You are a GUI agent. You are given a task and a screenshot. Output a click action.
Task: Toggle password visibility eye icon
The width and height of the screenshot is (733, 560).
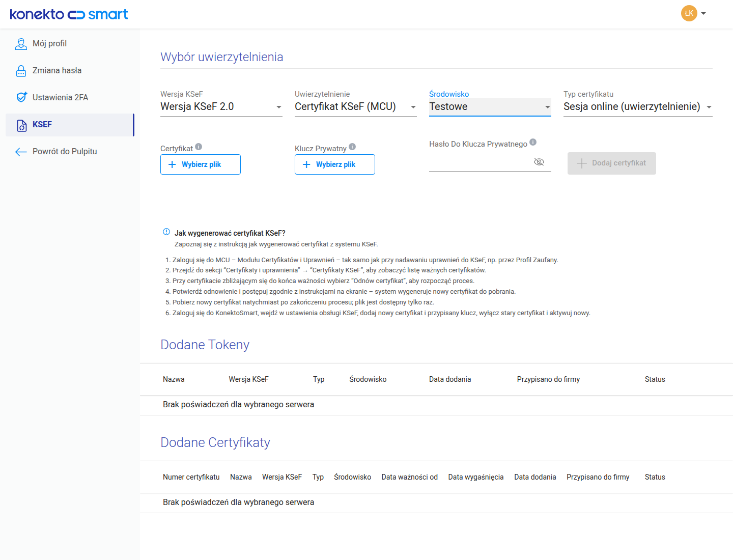539,162
